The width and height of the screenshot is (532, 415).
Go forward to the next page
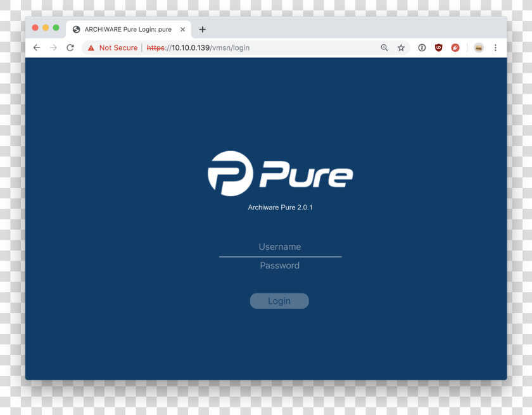53,48
